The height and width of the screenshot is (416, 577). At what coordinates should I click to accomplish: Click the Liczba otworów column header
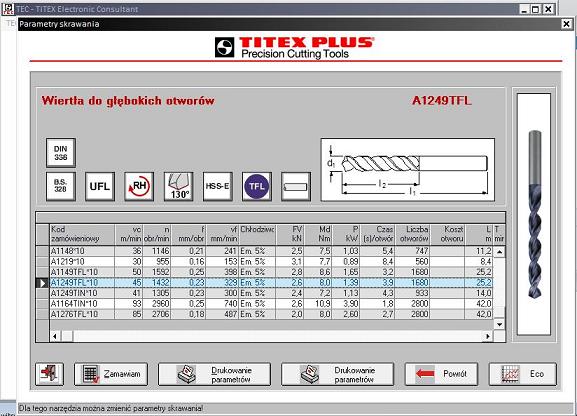[413, 234]
